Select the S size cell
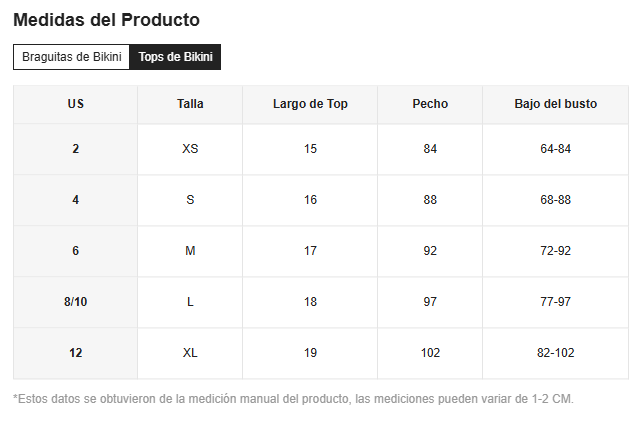The image size is (633, 426). coord(190,200)
